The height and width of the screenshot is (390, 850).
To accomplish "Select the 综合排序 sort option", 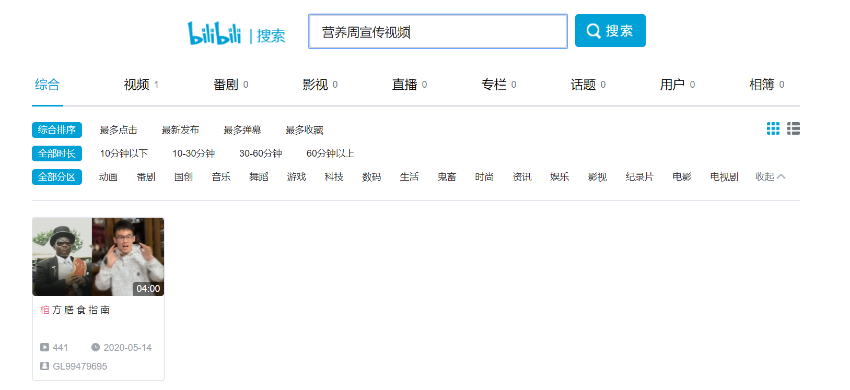I will click(x=57, y=130).
